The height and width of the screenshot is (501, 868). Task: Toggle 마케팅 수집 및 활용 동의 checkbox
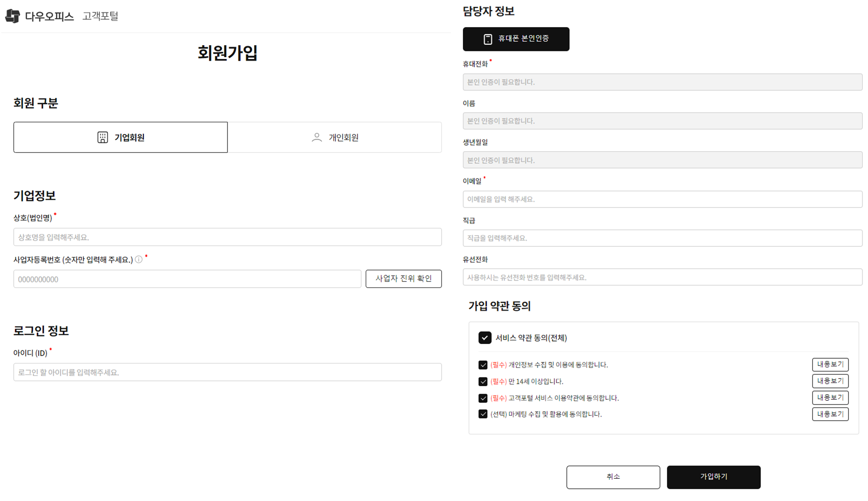[483, 414]
